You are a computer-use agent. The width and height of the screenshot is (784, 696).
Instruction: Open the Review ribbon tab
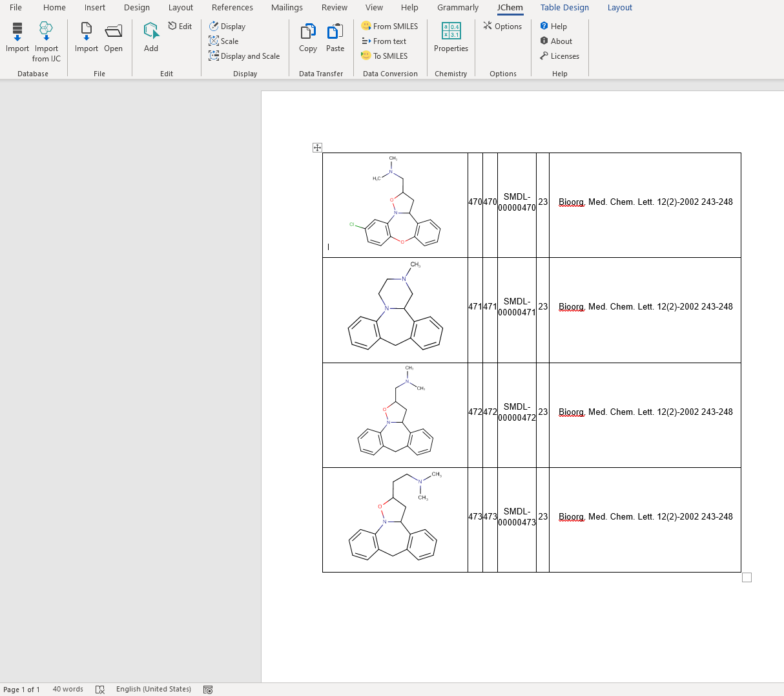(334, 7)
